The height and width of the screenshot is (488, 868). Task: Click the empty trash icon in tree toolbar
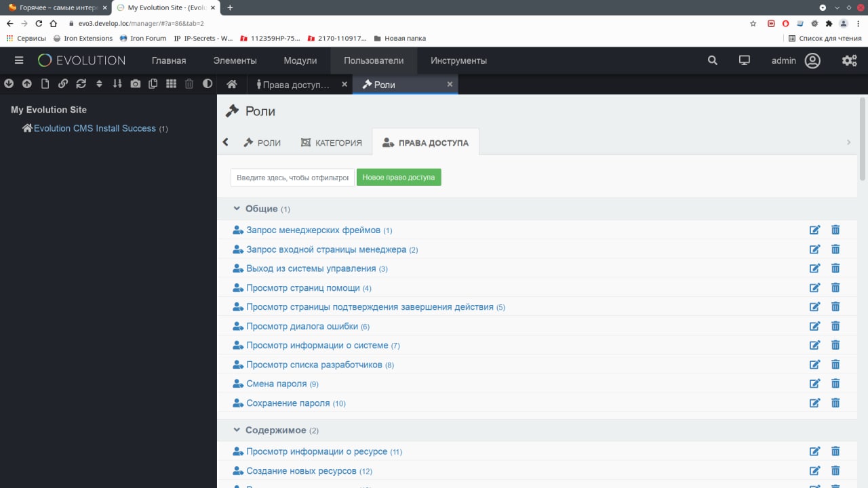[x=189, y=84]
